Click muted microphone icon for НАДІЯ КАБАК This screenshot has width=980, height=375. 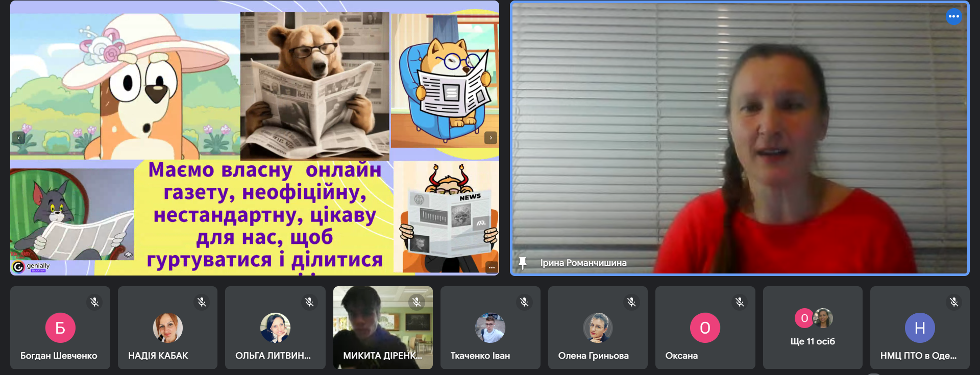pos(202,302)
